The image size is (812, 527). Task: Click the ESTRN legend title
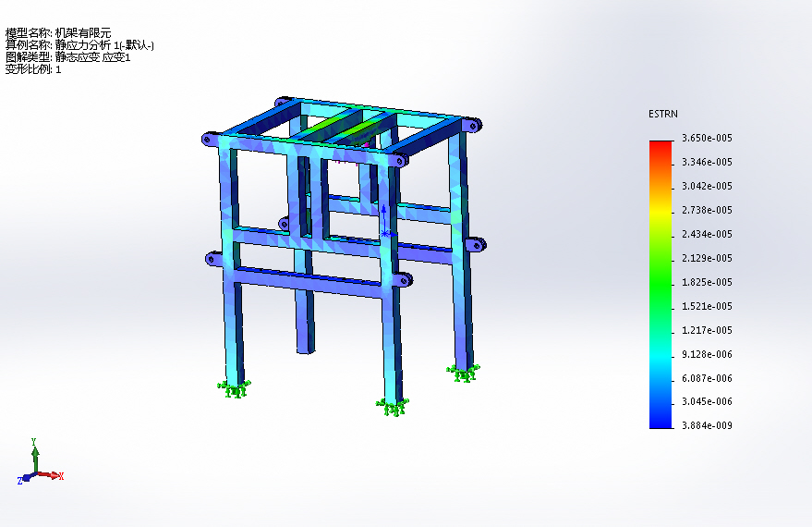[663, 114]
